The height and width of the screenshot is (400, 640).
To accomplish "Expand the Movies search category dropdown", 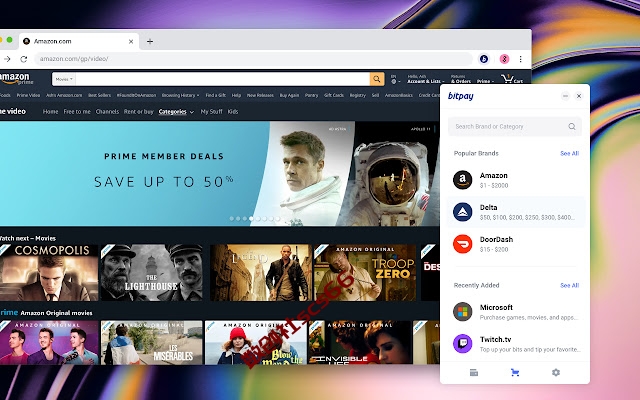I will pos(64,79).
